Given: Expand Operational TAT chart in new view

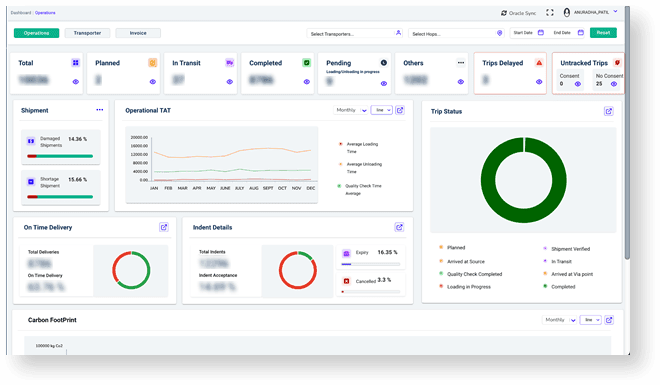Looking at the screenshot, I should (x=400, y=110).
